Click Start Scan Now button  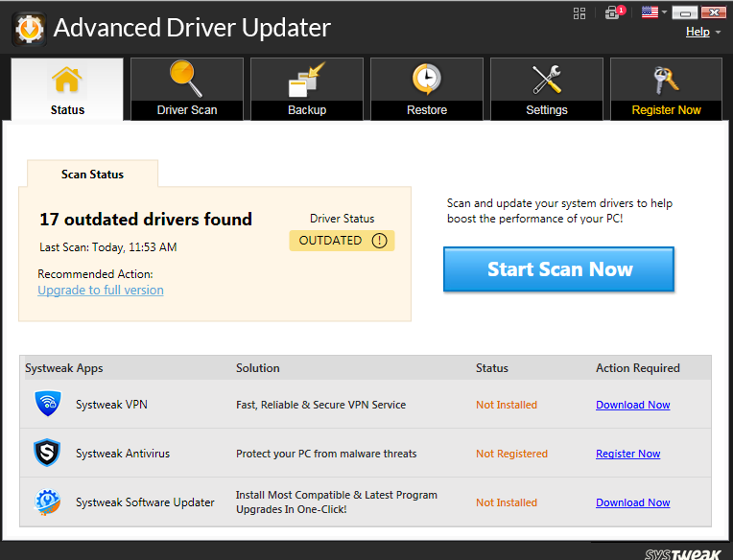(558, 269)
